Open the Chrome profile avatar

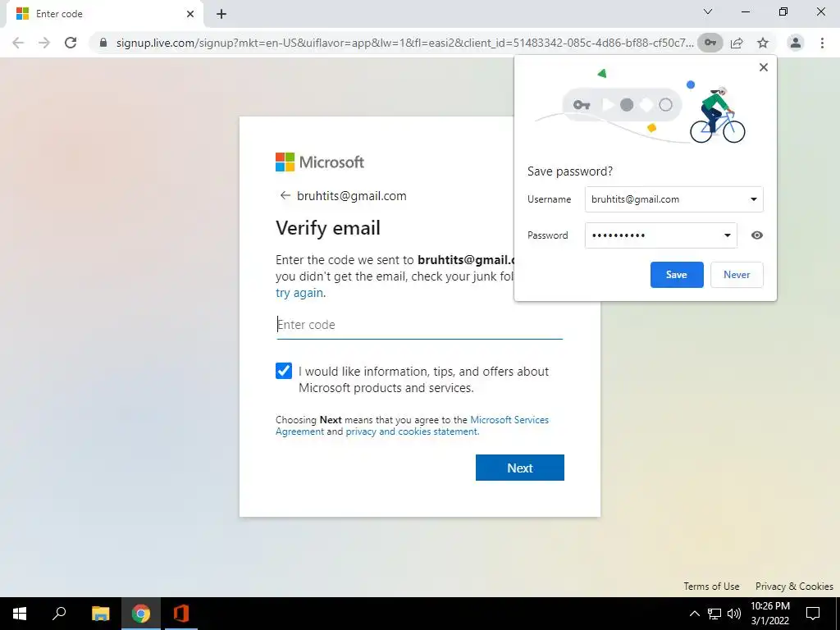(796, 43)
